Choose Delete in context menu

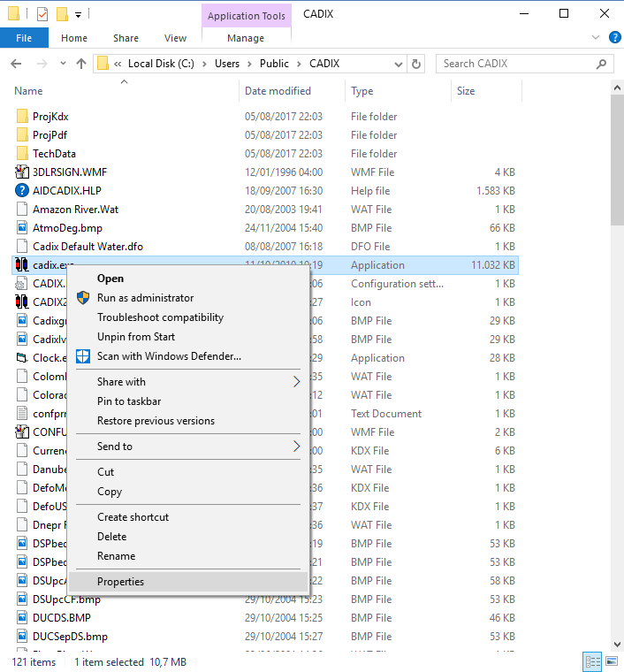111,536
